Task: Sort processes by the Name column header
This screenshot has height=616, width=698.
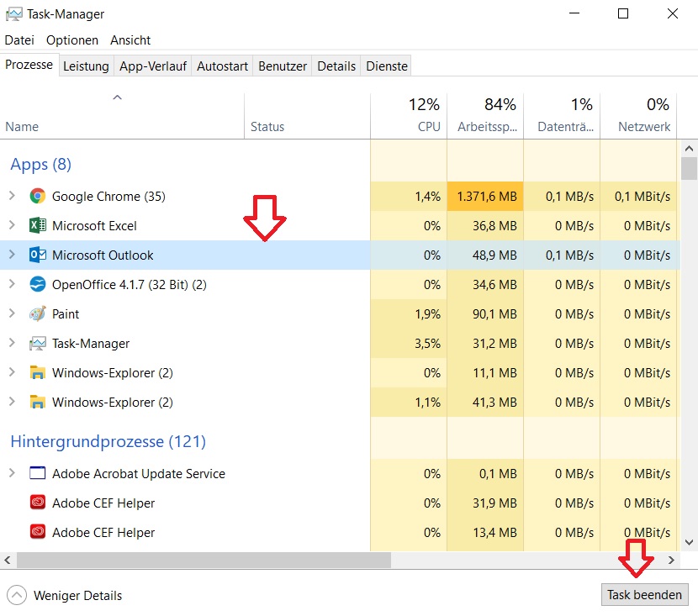Action: coord(122,116)
